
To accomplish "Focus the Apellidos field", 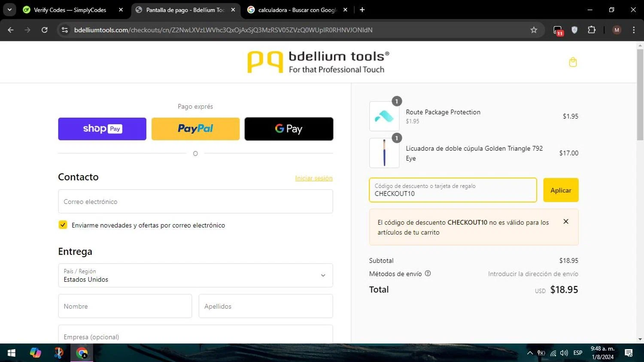I will (266, 306).
